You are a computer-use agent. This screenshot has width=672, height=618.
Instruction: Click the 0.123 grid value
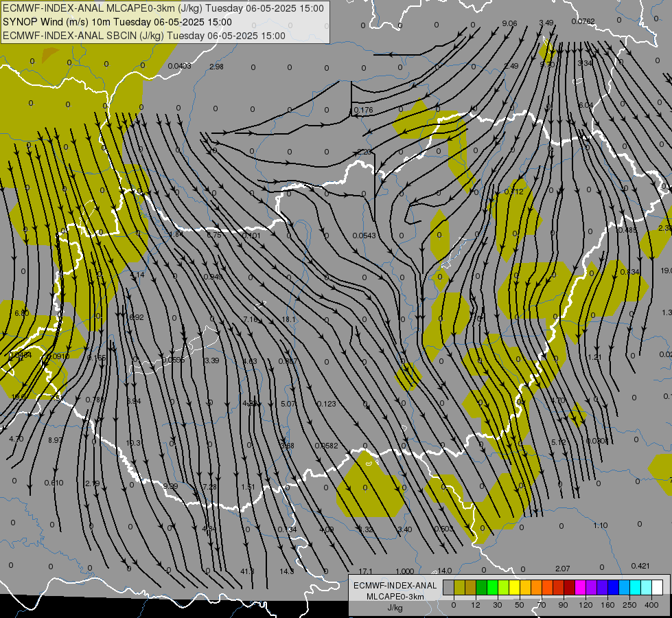tap(327, 404)
